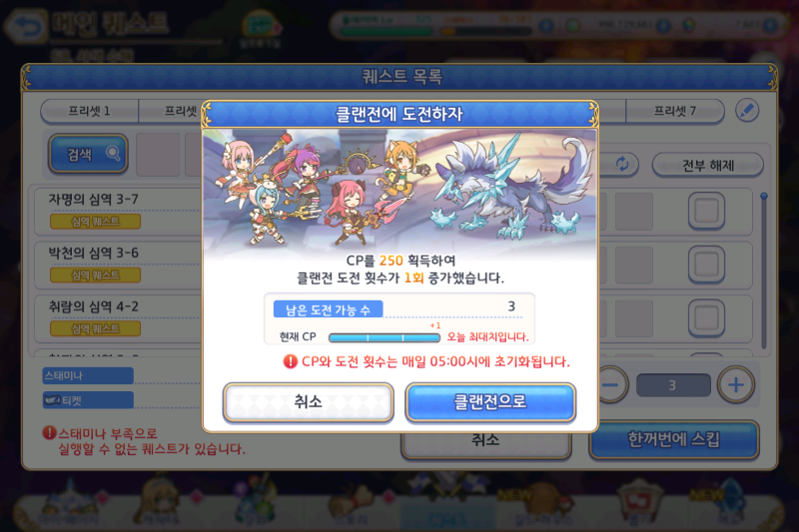Click the red warning icon by CP notice

click(290, 361)
